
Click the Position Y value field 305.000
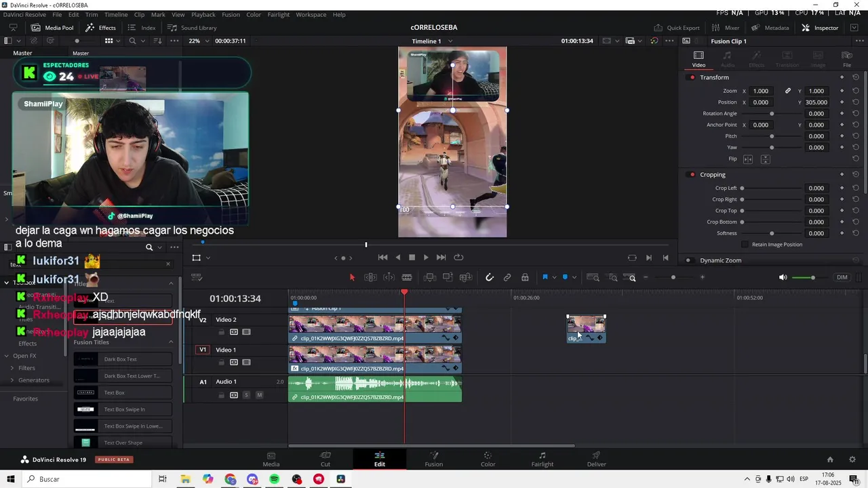click(816, 102)
